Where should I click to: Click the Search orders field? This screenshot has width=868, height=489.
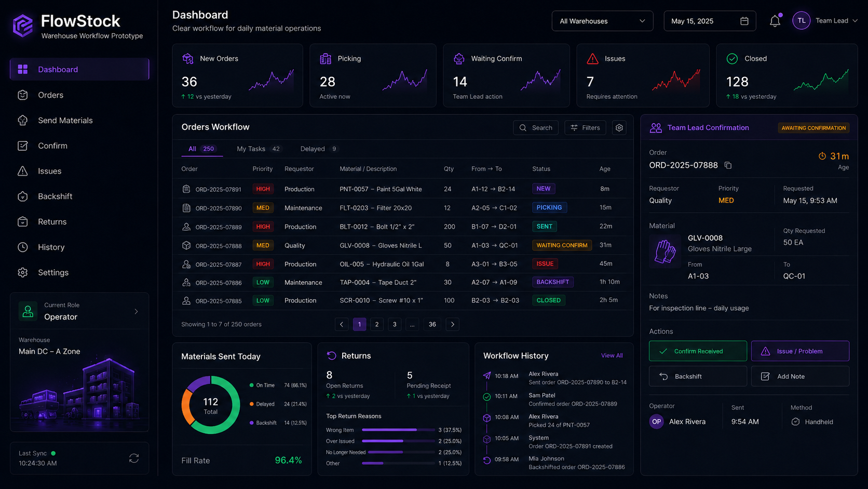coord(536,128)
